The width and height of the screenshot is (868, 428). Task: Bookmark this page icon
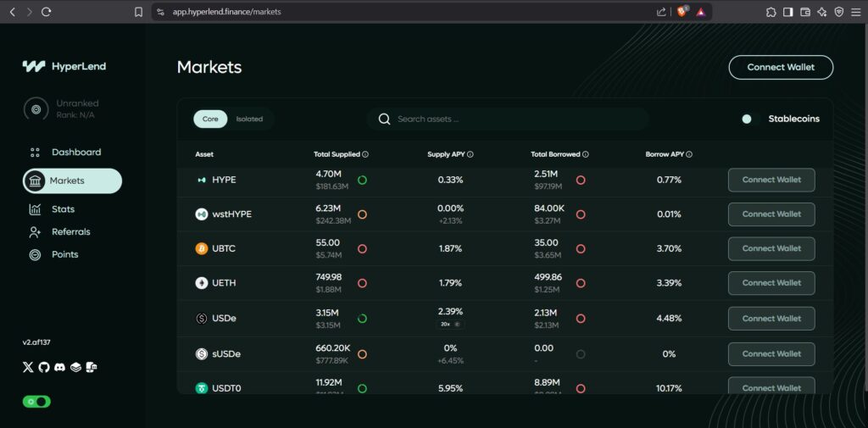click(138, 12)
